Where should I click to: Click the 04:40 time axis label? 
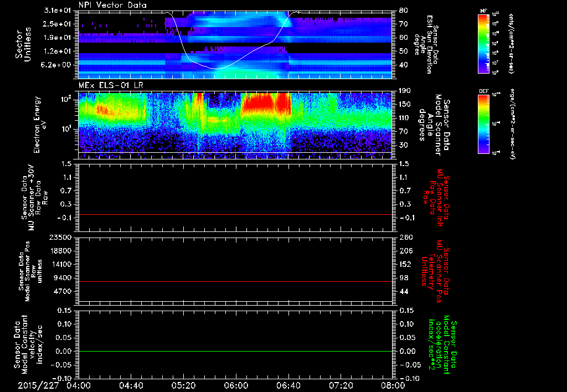pyautogui.click(x=131, y=385)
